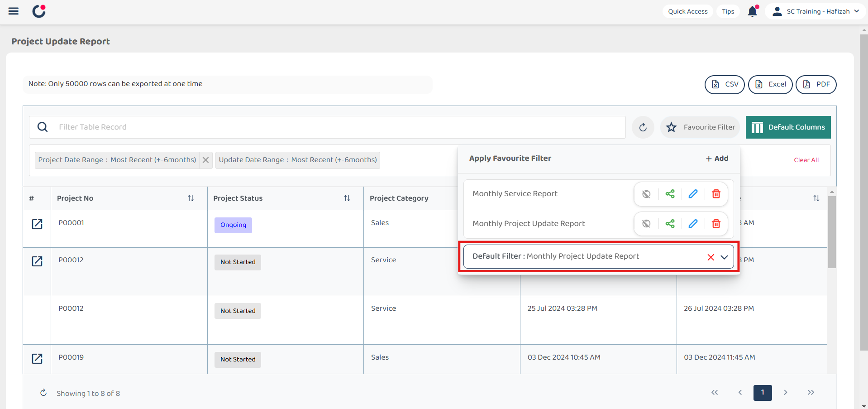This screenshot has height=409, width=868.
Task: Go to last page
Action: tap(811, 393)
